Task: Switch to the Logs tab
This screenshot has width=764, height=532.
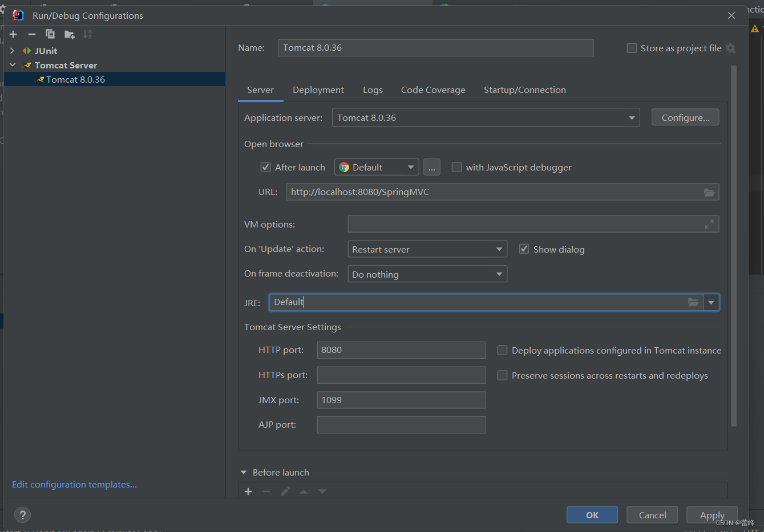Action: pyautogui.click(x=373, y=90)
